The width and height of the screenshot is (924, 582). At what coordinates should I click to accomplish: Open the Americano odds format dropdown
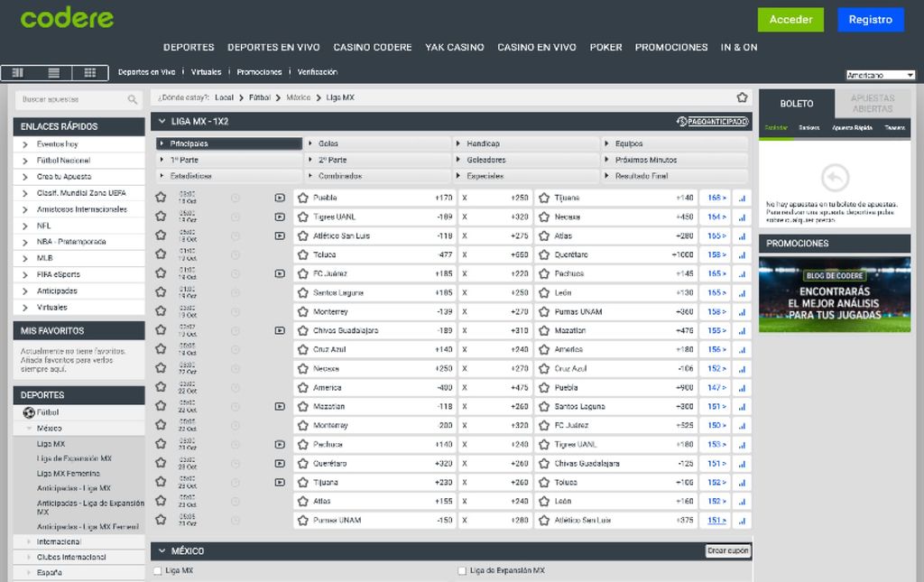tap(881, 75)
